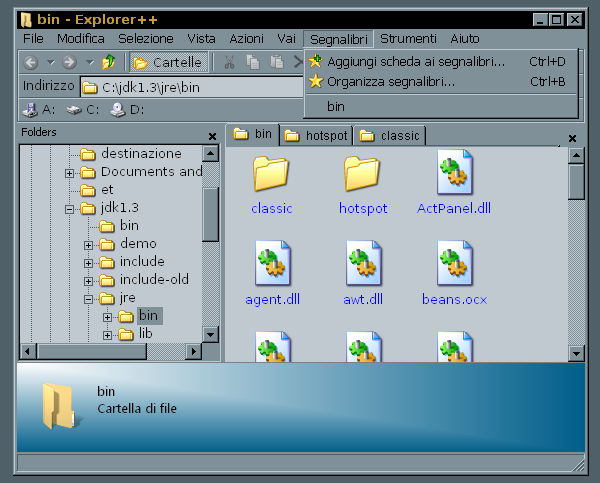The image size is (600, 483).
Task: Close the Folders pane
Action: point(212,136)
